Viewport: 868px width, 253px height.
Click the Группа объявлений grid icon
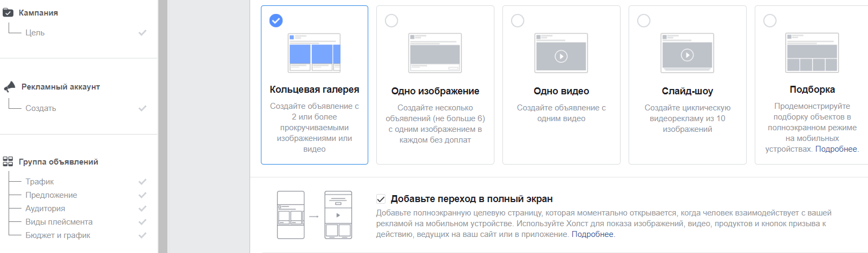[8, 161]
